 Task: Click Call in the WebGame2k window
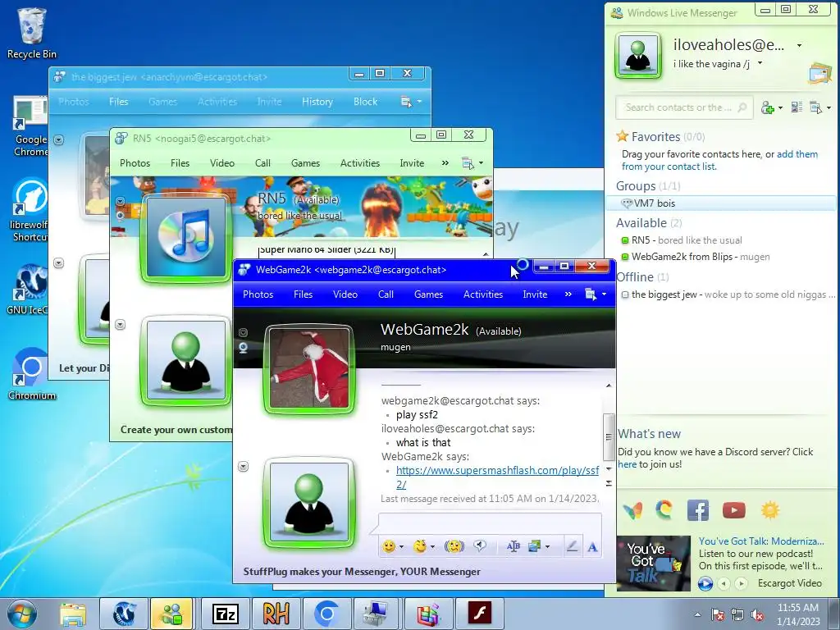click(386, 294)
